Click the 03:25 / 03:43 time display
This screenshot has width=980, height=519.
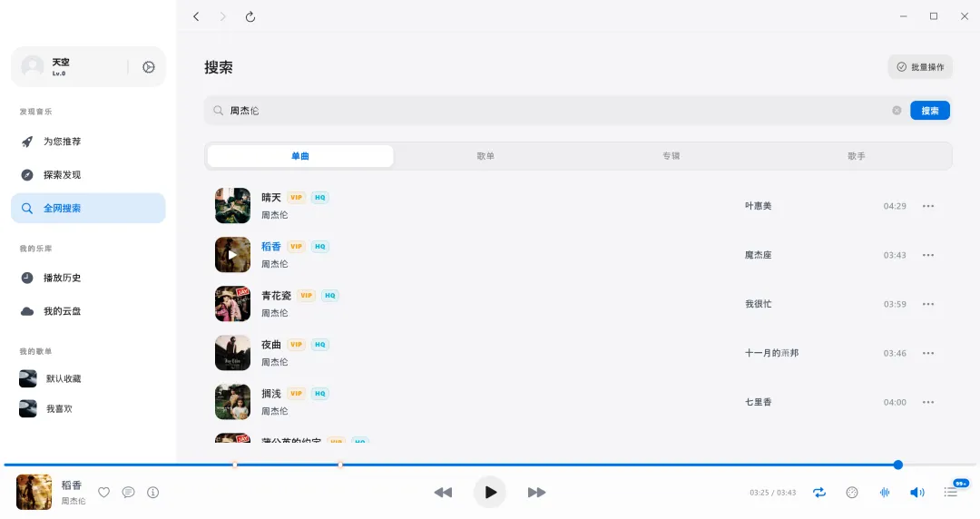[x=773, y=493]
